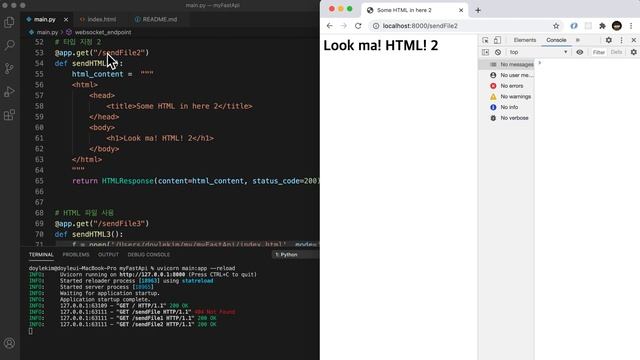This screenshot has height=360, width=640.
Task: Switch to the Console tab in DevTools
Action: click(x=556, y=40)
